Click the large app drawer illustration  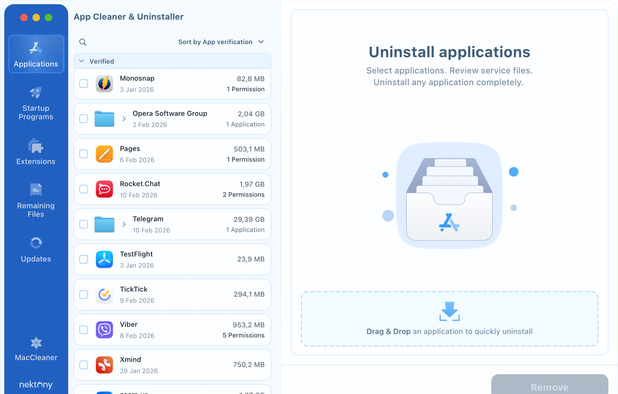click(x=449, y=195)
